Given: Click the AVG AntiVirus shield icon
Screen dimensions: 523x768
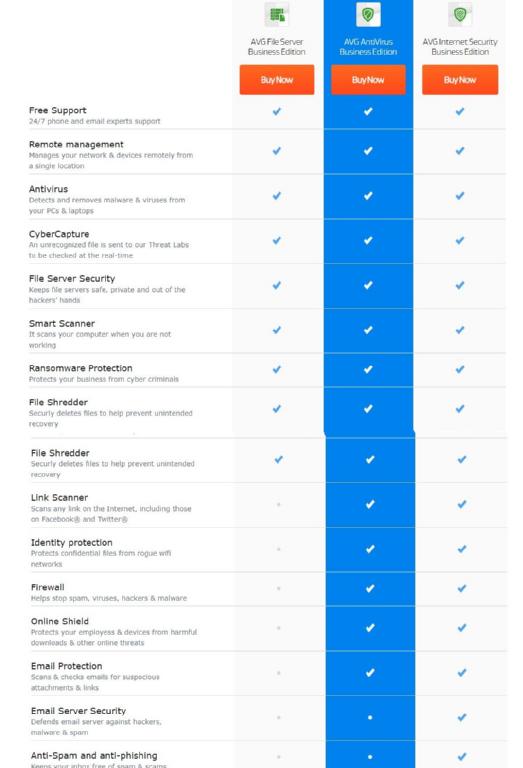Looking at the screenshot, I should coord(368,14).
